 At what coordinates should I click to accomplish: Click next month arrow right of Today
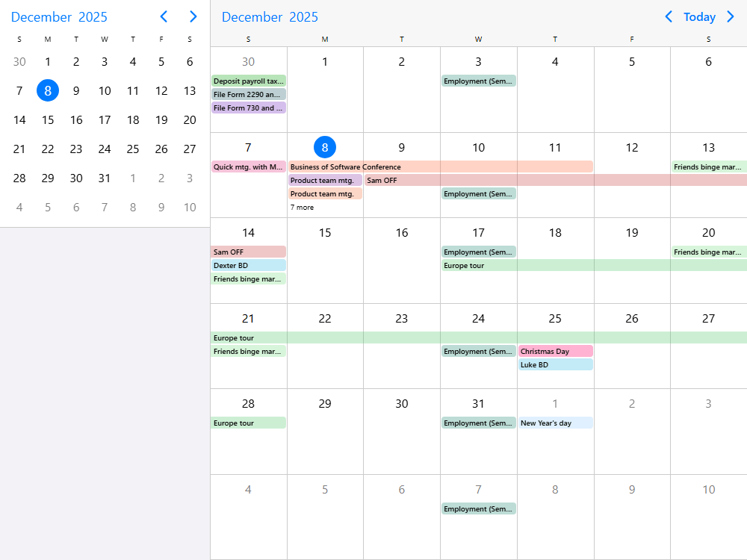(731, 16)
